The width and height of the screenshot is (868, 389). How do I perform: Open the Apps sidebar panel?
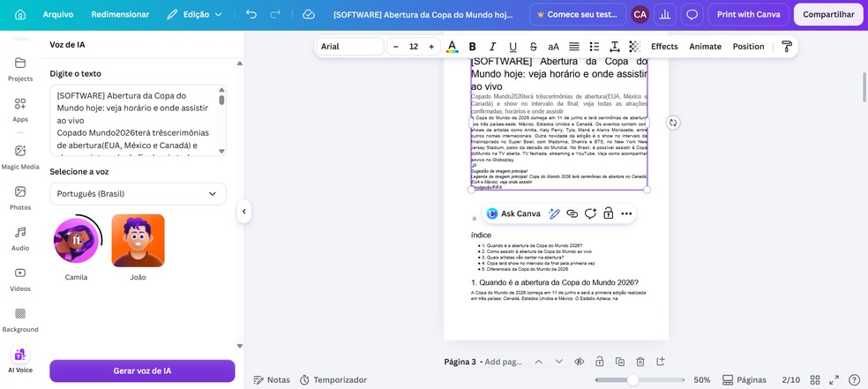(20, 109)
